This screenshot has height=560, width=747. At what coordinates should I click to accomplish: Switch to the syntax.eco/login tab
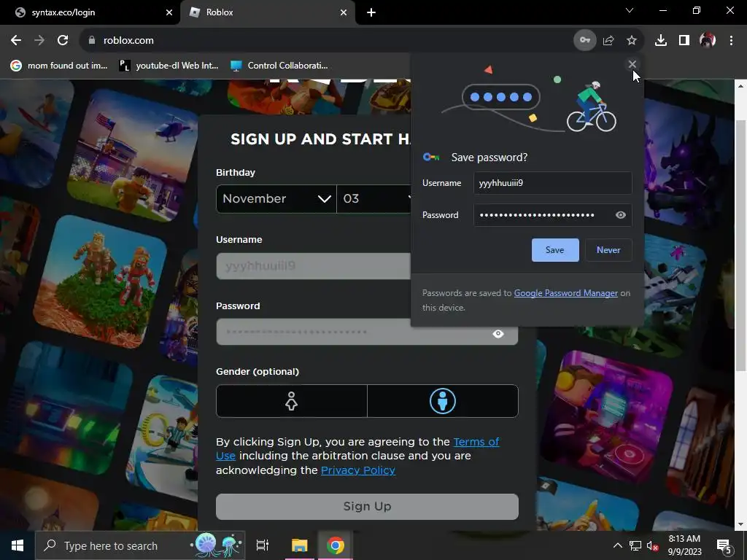tap(90, 12)
